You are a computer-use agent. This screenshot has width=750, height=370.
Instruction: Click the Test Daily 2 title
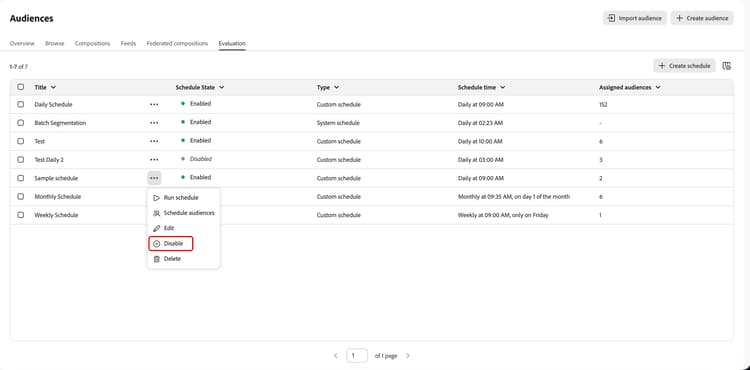click(x=49, y=160)
